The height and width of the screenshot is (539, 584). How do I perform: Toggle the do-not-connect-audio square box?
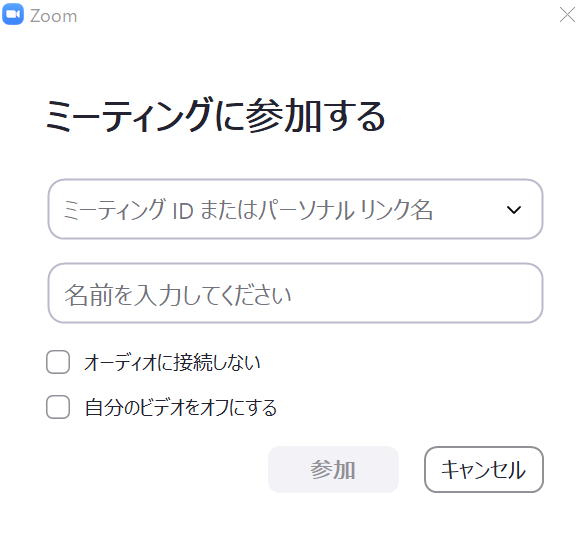click(x=58, y=362)
